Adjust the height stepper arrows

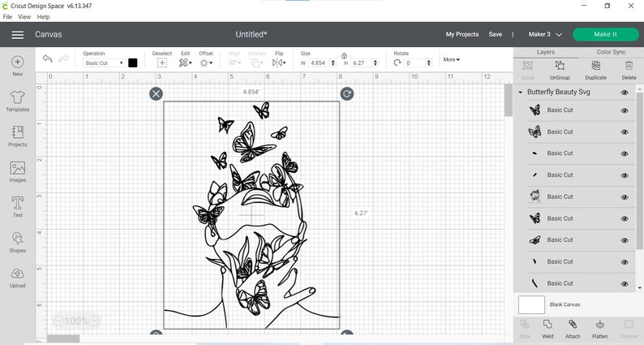375,63
